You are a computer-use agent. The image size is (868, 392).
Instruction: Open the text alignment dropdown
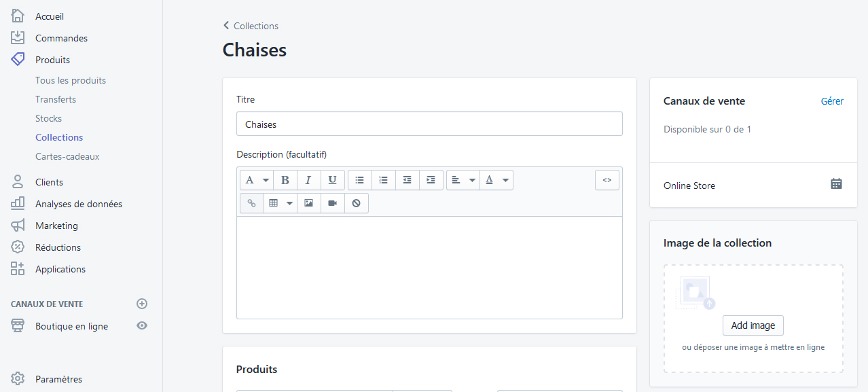click(463, 180)
